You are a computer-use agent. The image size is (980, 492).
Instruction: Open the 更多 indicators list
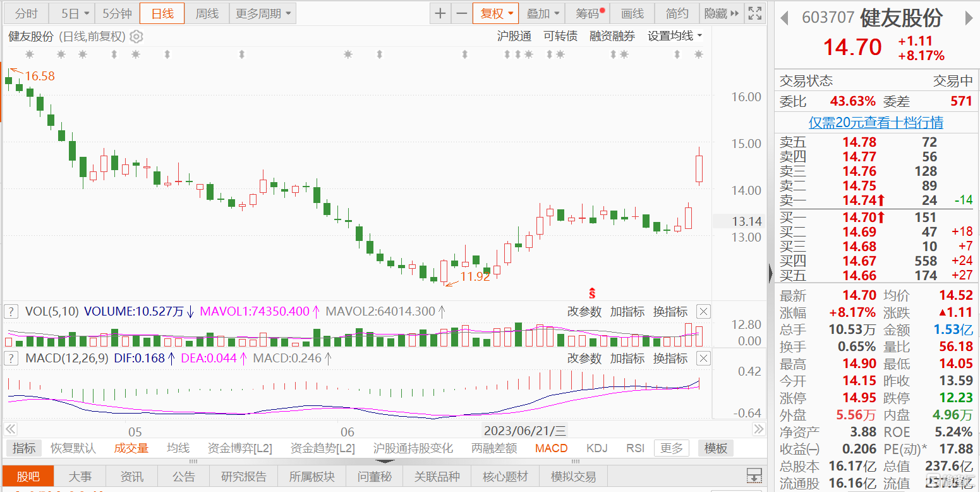[671, 448]
